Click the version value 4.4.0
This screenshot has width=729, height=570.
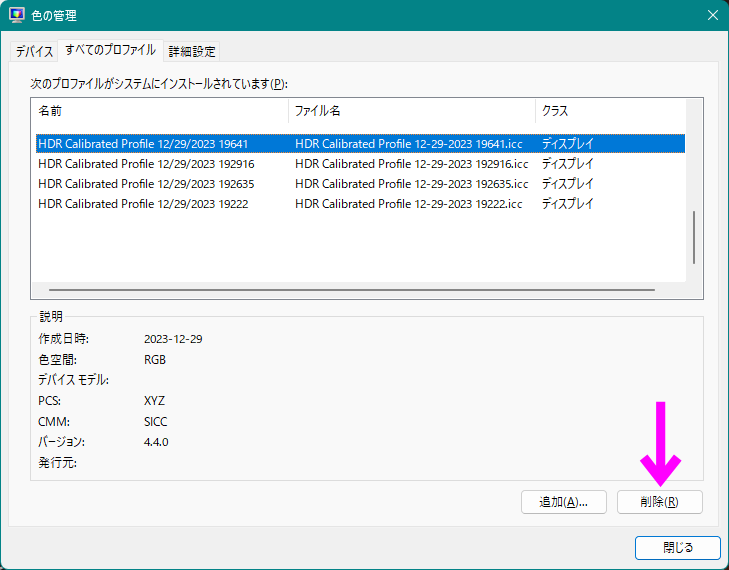click(156, 442)
